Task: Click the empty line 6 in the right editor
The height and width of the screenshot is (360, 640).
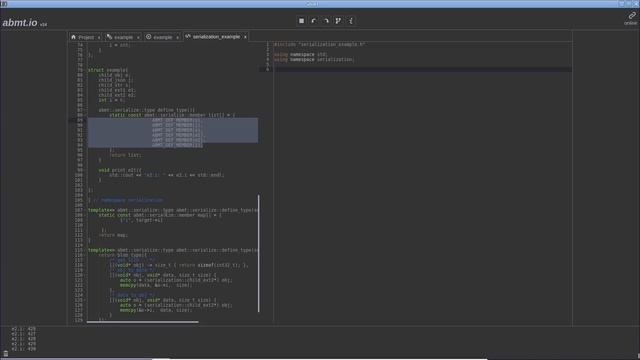Action: coord(422,69)
